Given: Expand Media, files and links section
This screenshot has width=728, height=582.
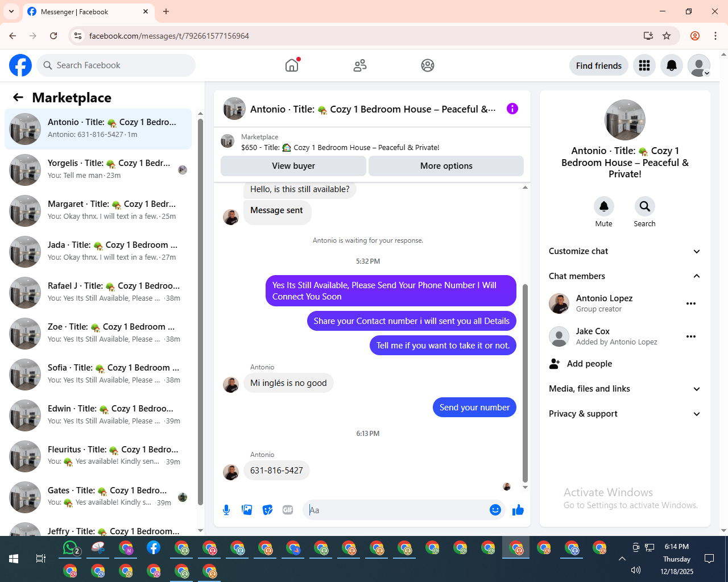Looking at the screenshot, I should tap(625, 389).
